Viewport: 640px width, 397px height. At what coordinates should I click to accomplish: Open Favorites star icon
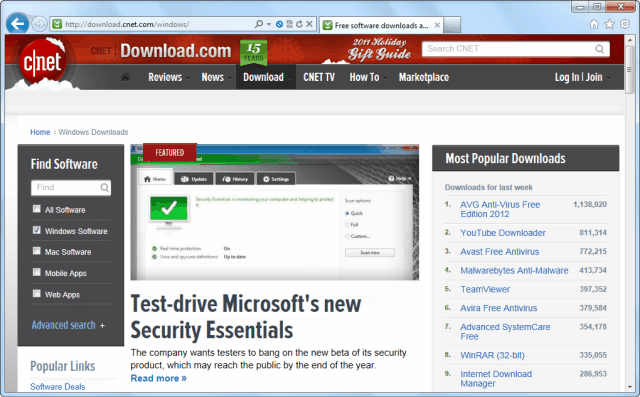[x=609, y=24]
